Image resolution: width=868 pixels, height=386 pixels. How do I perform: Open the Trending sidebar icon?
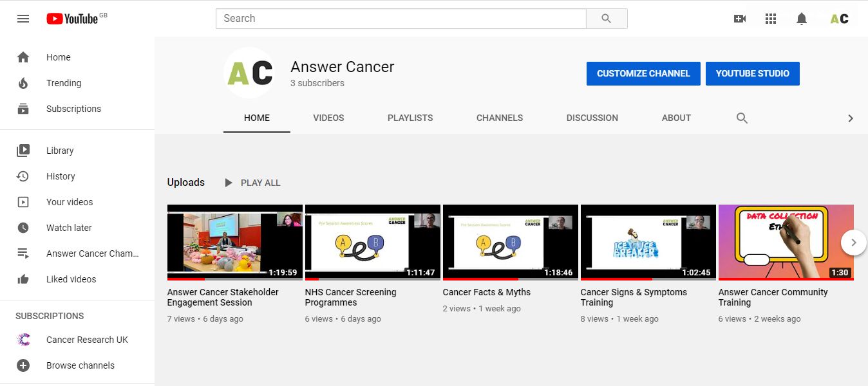pos(23,83)
